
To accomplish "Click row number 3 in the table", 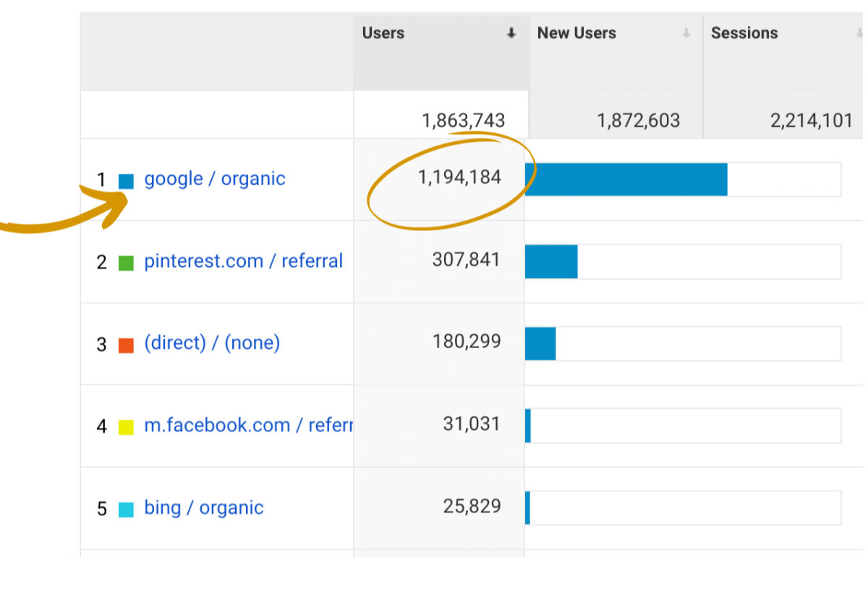I will point(101,345).
